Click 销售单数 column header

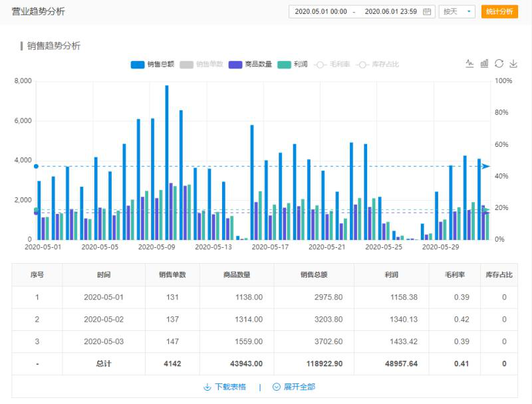172,275
